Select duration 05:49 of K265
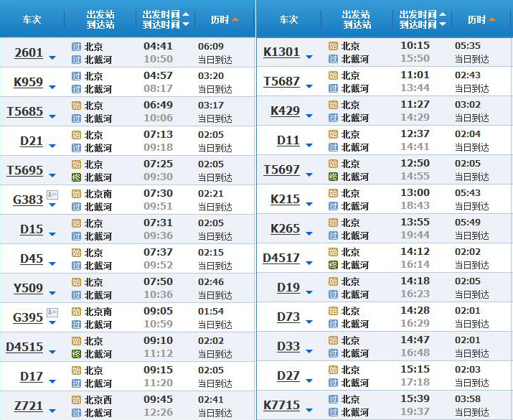The width and height of the screenshot is (513, 420). click(x=468, y=223)
